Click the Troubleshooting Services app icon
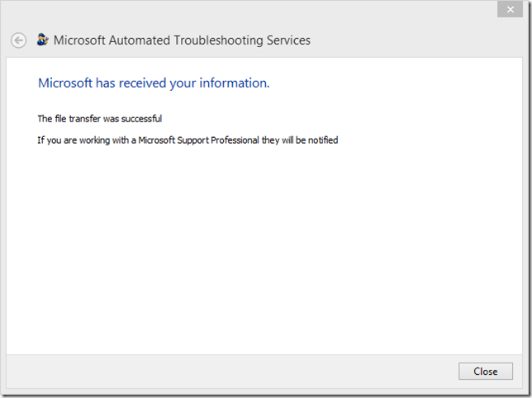 (43, 40)
